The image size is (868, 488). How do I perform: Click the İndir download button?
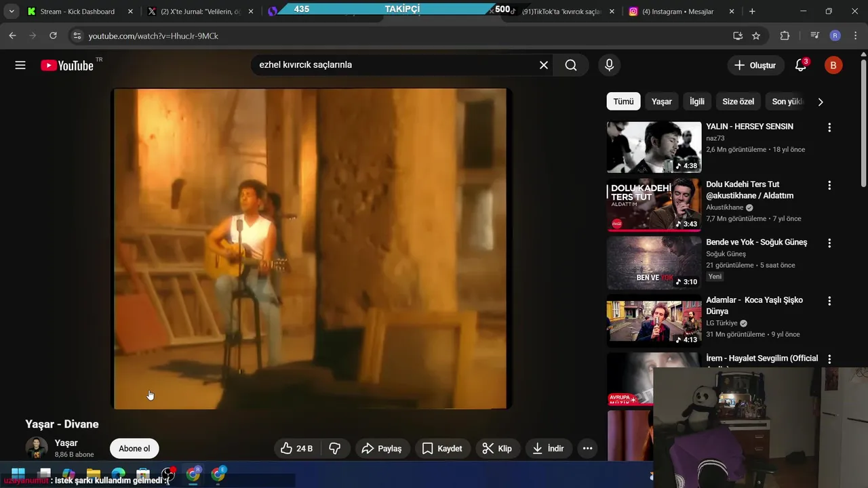tap(549, 449)
